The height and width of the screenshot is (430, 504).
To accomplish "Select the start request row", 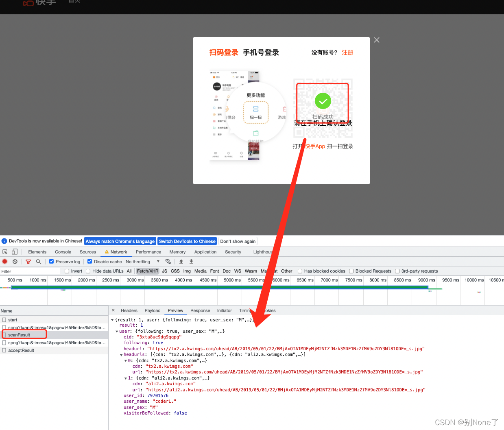I will pyautogui.click(x=54, y=320).
